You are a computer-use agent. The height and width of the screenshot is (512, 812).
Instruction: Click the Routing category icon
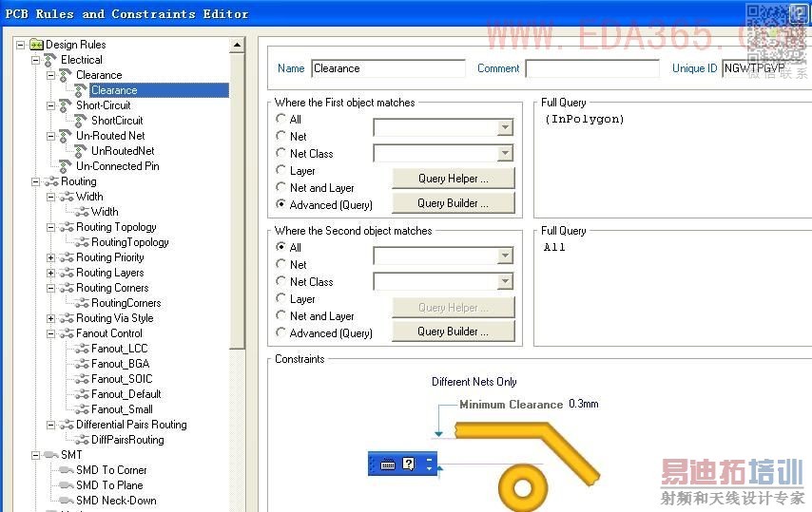click(x=51, y=181)
